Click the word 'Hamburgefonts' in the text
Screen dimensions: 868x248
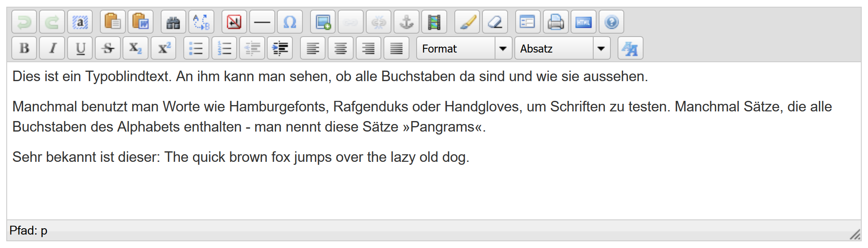coord(277,107)
